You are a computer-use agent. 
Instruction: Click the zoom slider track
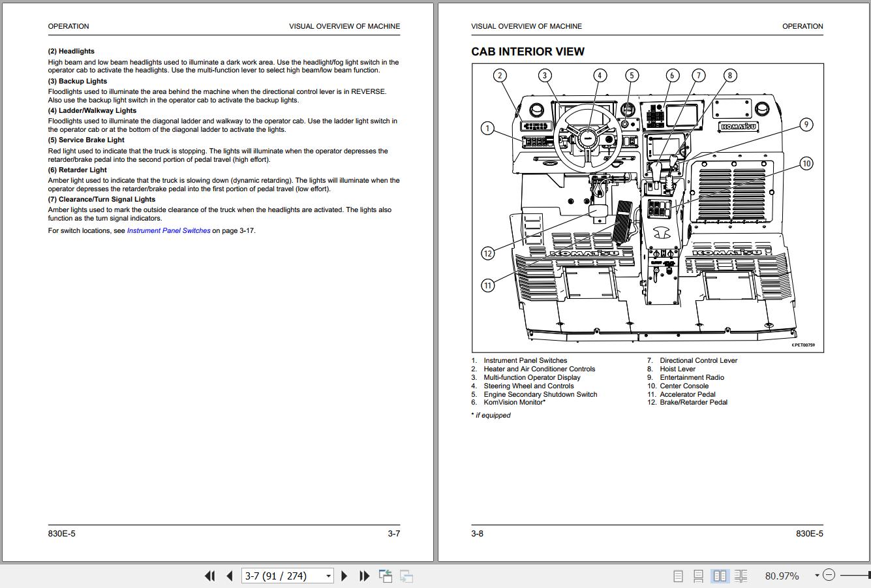click(855, 575)
